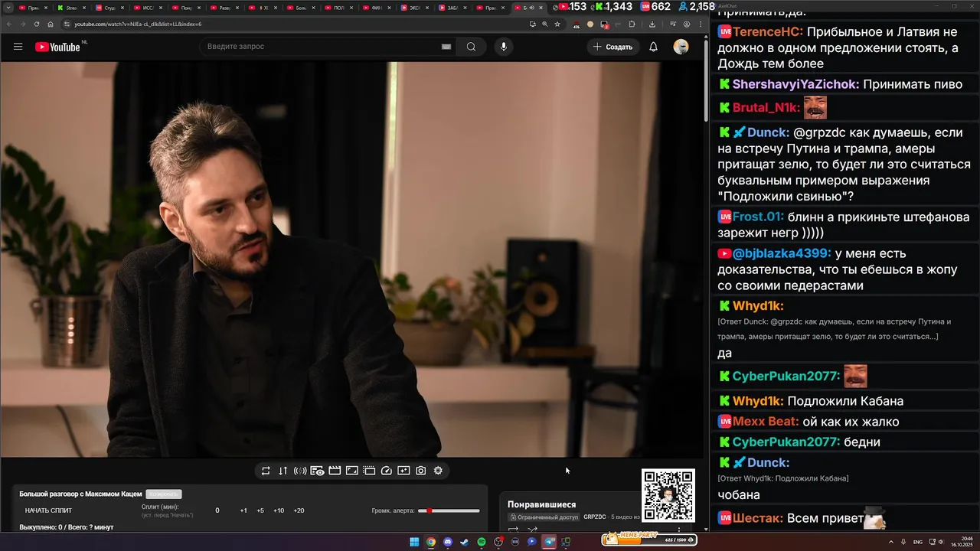Switch to the ФИН browser tab
Image resolution: width=980 pixels, height=551 pixels.
point(375,8)
